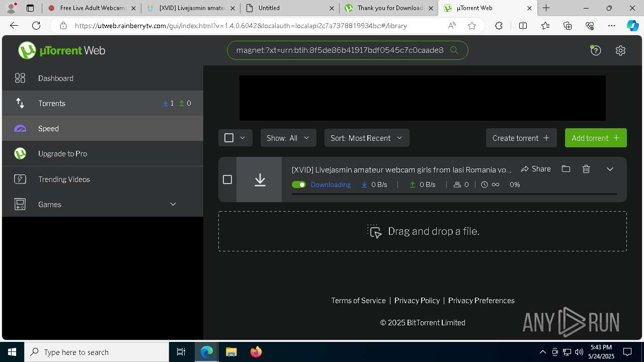Open Copilot sidebar icon
Image resolution: width=644 pixels, height=362 pixels.
[x=632, y=26]
